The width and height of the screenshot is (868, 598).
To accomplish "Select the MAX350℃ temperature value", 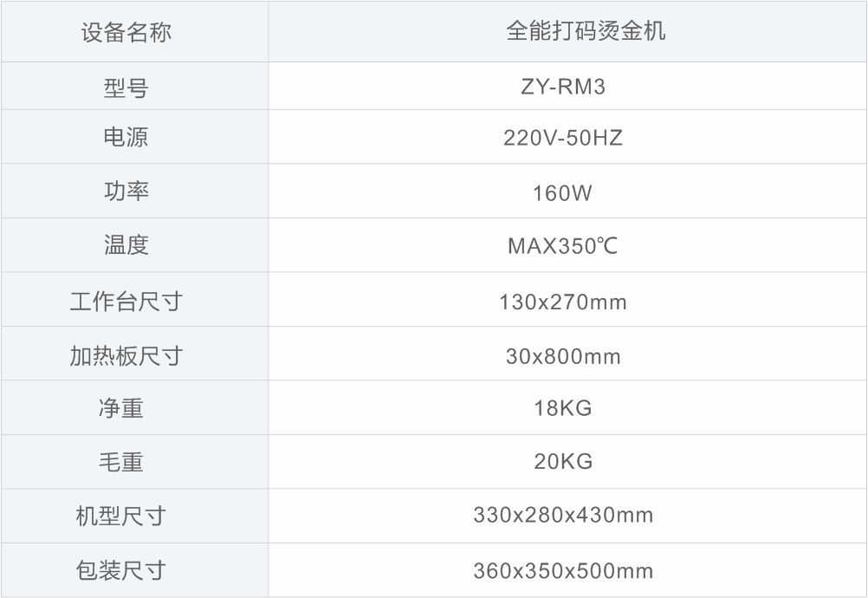I will [x=563, y=246].
